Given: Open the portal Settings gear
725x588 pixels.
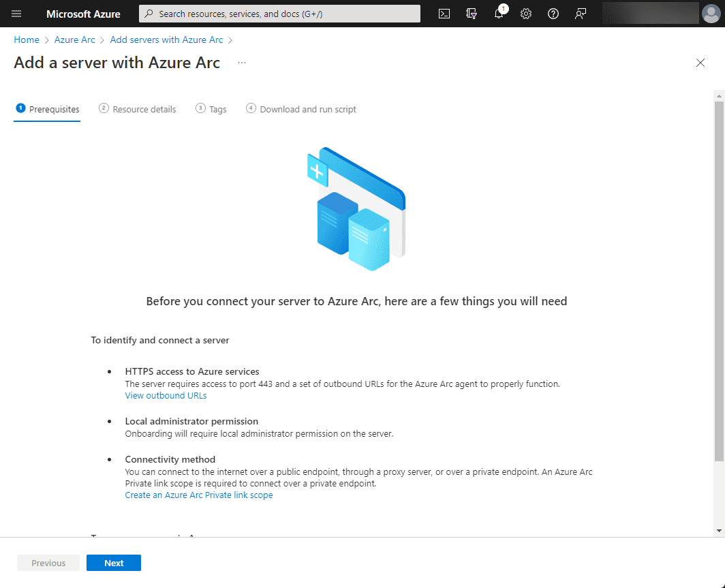Looking at the screenshot, I should [526, 14].
